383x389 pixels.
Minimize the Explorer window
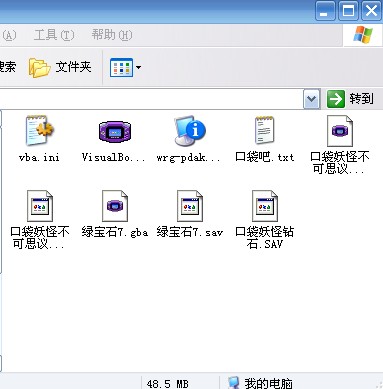pyautogui.click(x=325, y=11)
